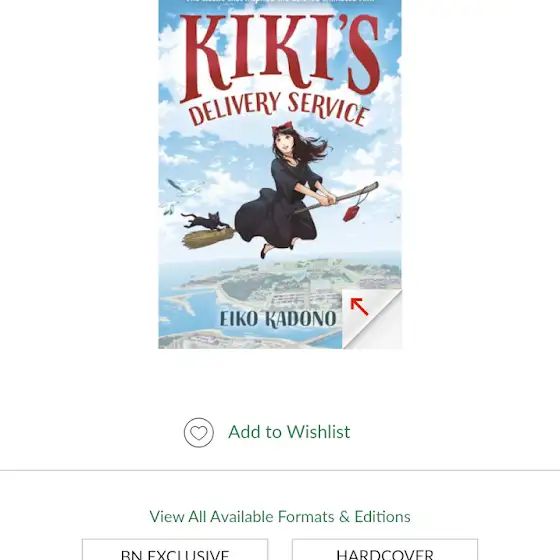The height and width of the screenshot is (560, 560).
Task: Click the black cat on the broom
Action: click(x=205, y=220)
